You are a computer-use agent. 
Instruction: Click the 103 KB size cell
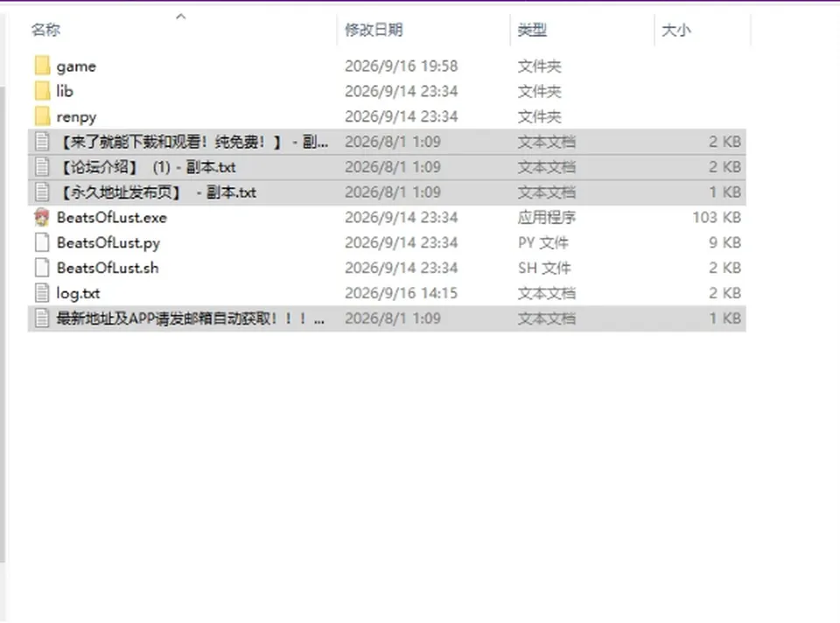717,218
